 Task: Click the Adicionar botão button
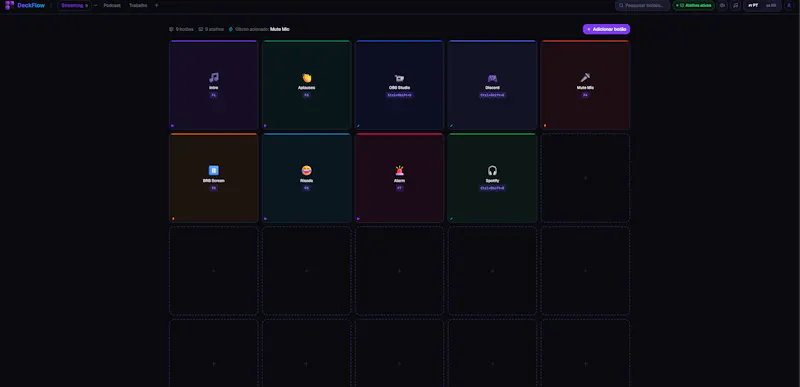point(606,29)
